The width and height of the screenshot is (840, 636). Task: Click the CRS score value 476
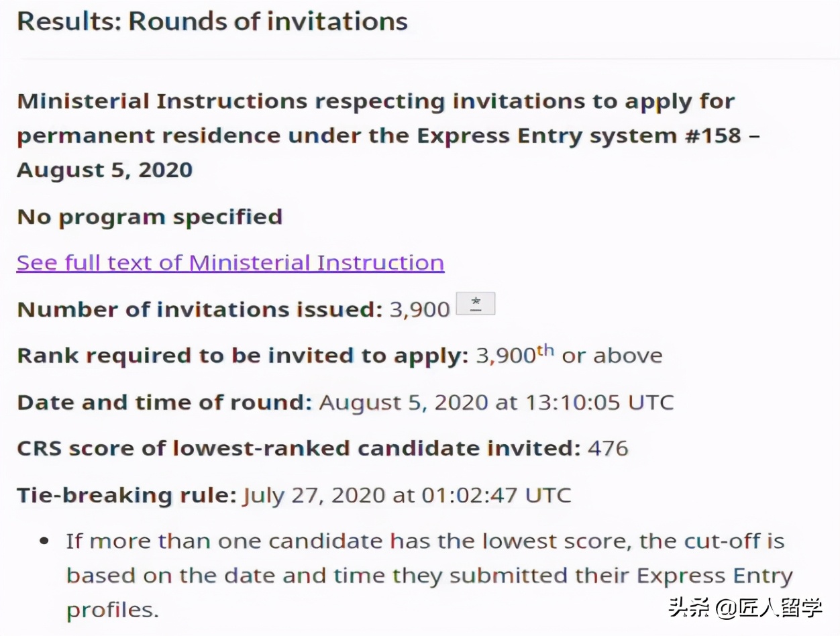pos(608,448)
